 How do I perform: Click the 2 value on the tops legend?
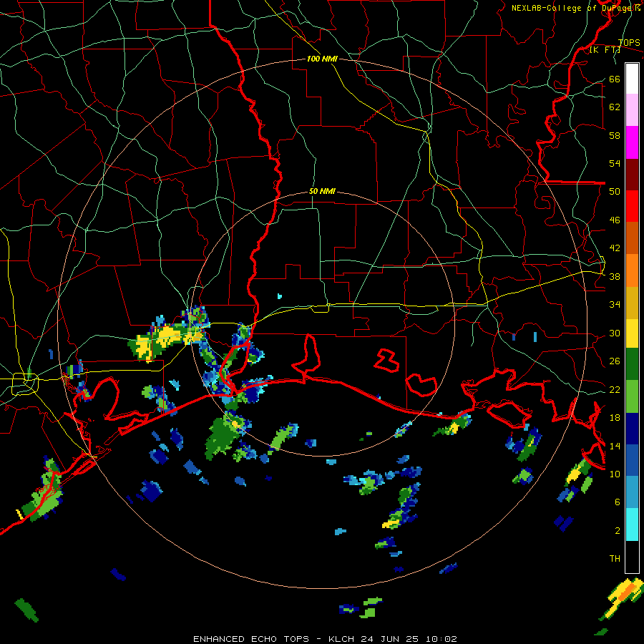tap(618, 531)
